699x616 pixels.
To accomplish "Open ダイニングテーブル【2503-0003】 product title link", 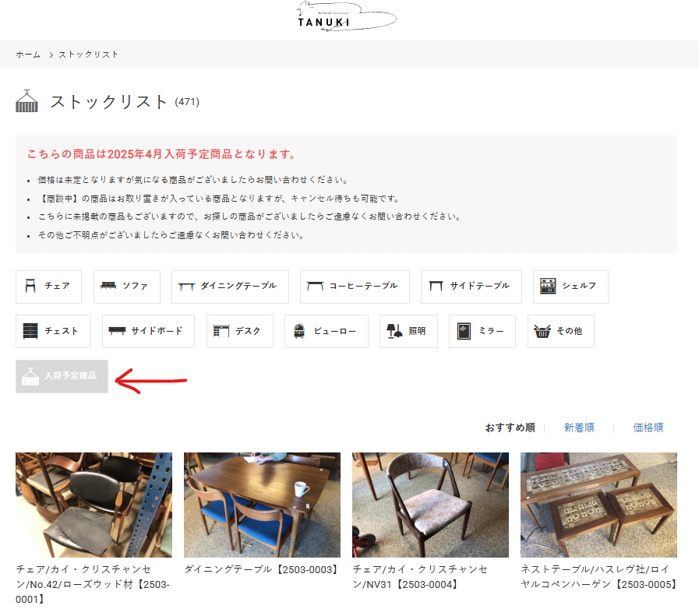I will point(263,569).
